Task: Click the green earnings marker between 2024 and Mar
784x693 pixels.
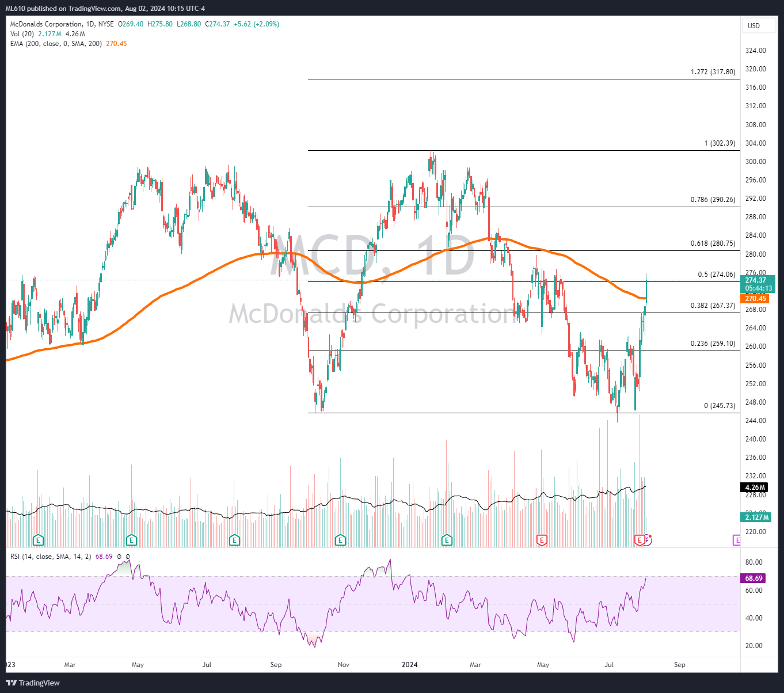Action: coord(447,540)
